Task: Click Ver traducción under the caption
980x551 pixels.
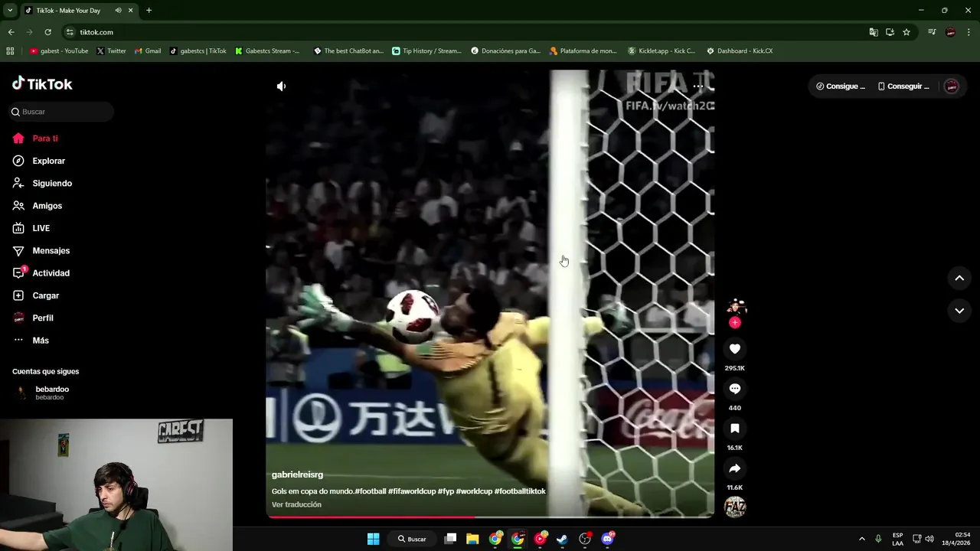Action: (296, 504)
